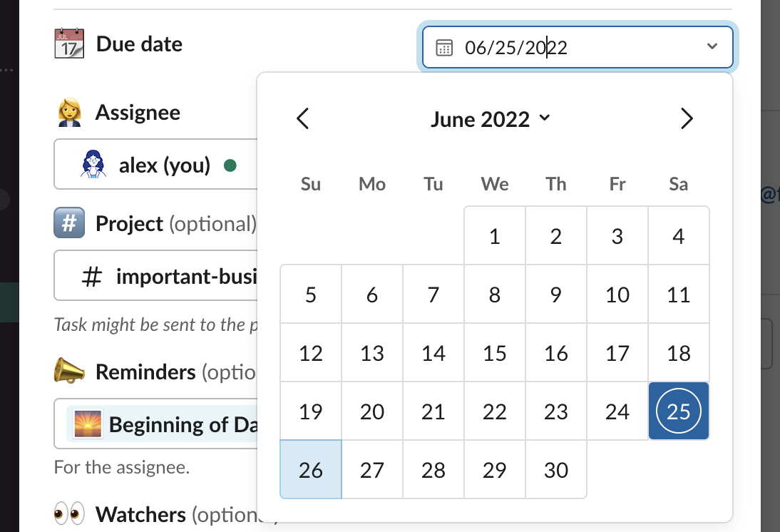This screenshot has width=780, height=532.
Task: Expand the due date dropdown chevron
Action: (x=712, y=47)
